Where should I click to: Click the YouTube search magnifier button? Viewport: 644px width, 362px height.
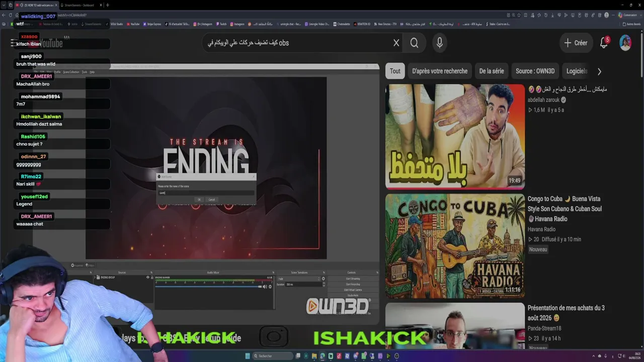[414, 43]
